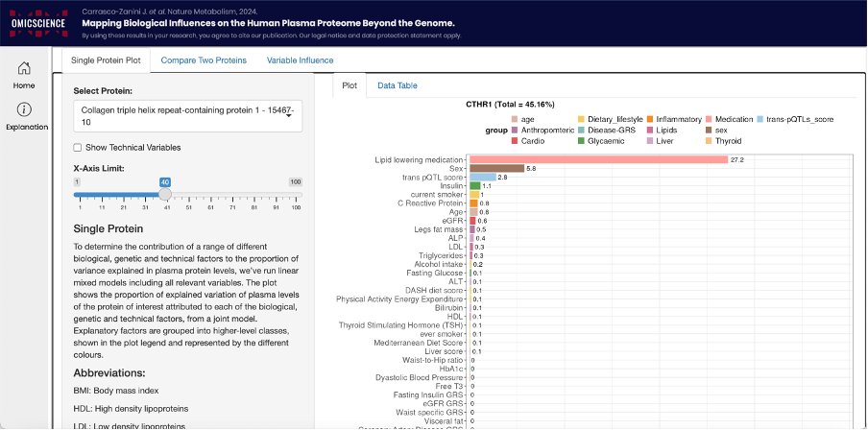The image size is (868, 430).
Task: Click the 'Triglycerides' axis label
Action: [440, 255]
